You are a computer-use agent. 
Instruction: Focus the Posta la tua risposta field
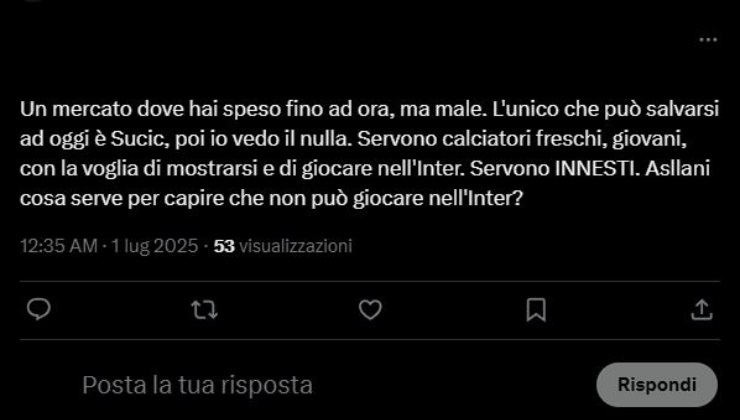tap(197, 385)
